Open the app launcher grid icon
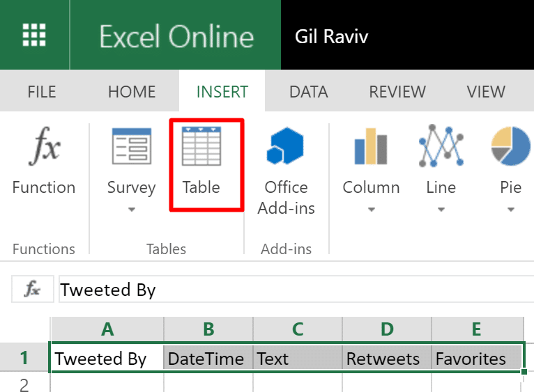534x392 pixels. (34, 35)
